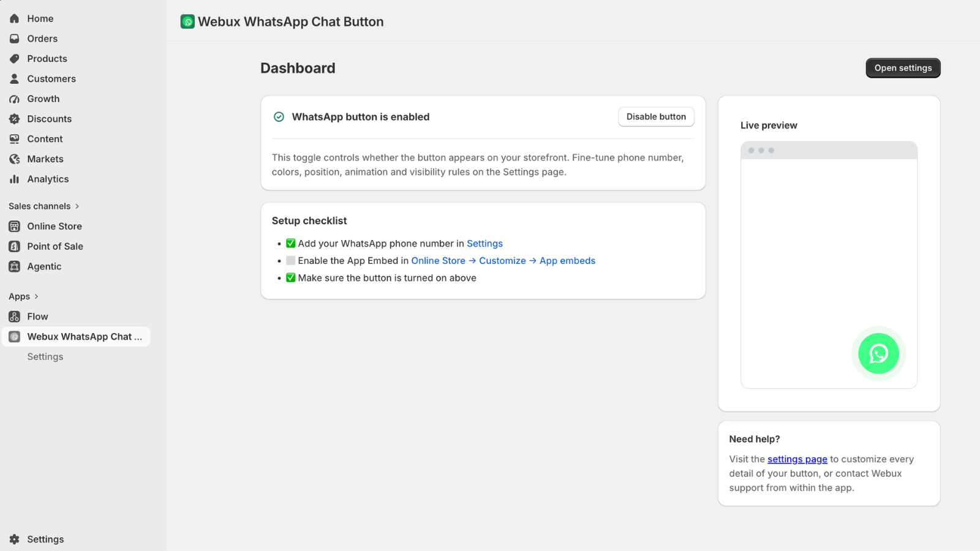Image resolution: width=980 pixels, height=551 pixels.
Task: Click the Setup checklist heading
Action: tap(309, 221)
